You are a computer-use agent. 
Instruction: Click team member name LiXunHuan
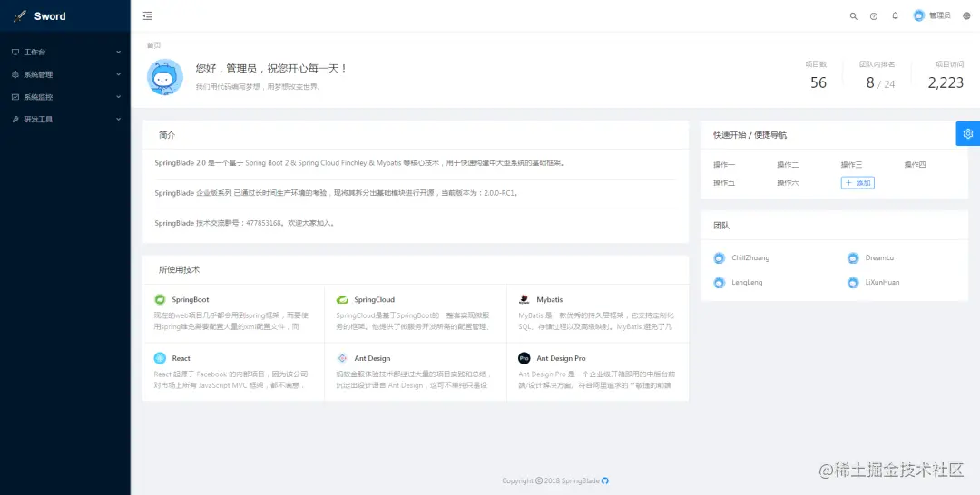(x=883, y=283)
